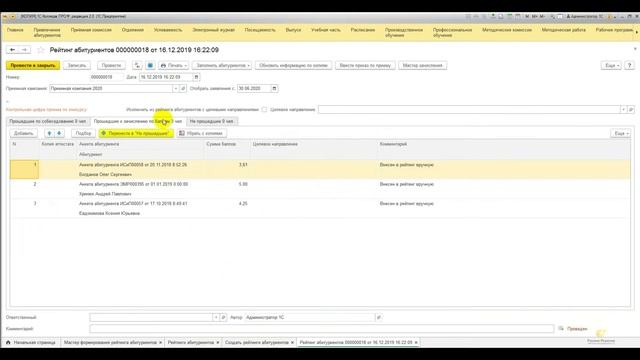Screen dimensions: 640x360
Task: Close the document form with top-right X
Action: [x=635, y=49]
